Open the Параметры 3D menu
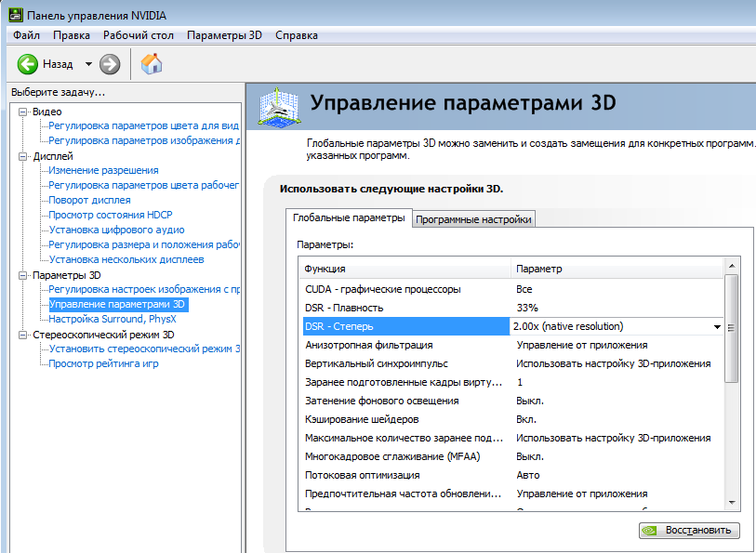Screen dimensions: 756x553 click(224, 35)
